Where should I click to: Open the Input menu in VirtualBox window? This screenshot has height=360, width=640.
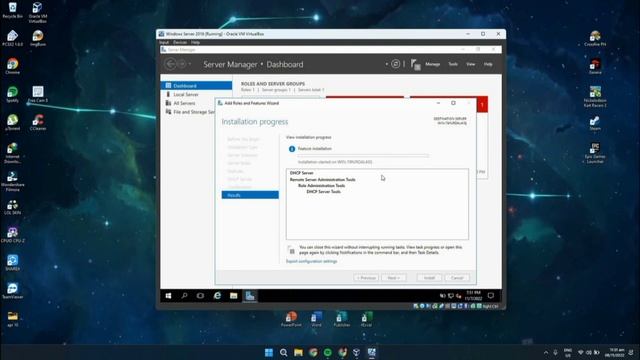pyautogui.click(x=164, y=42)
